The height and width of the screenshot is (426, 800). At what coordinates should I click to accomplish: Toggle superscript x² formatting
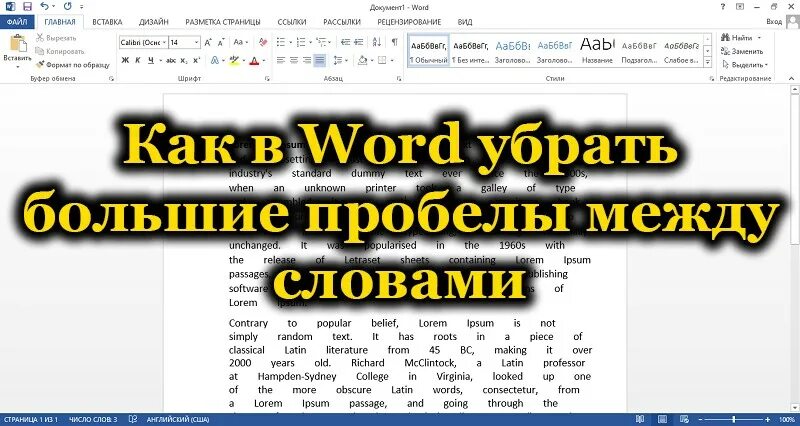click(197, 60)
